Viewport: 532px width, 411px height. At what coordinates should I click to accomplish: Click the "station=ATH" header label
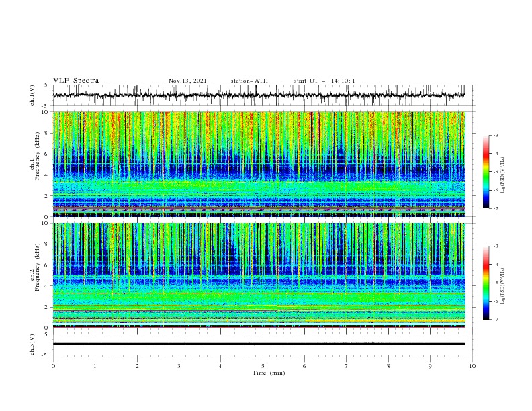point(249,81)
